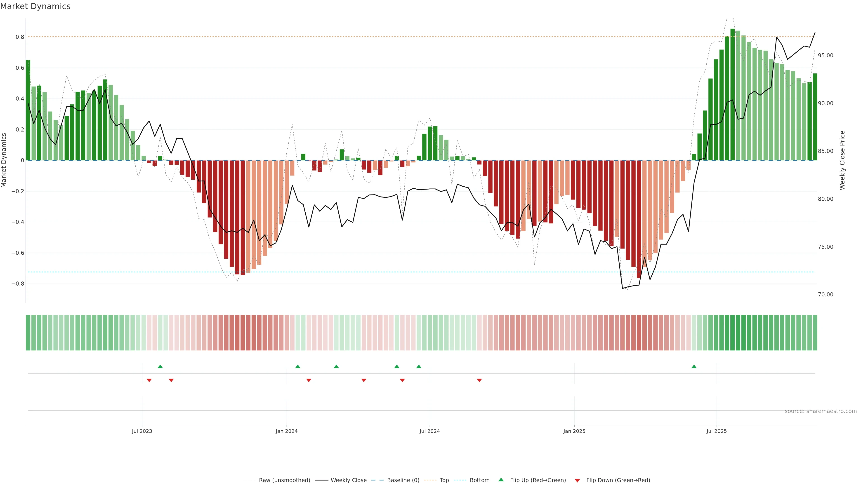Click the Market Dynamics chart title
The height and width of the screenshot is (488, 868).
[35, 6]
